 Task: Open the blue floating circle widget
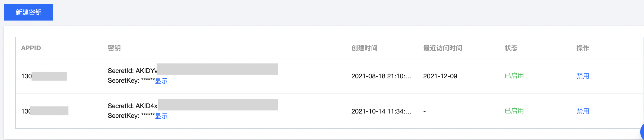[x=642, y=132]
